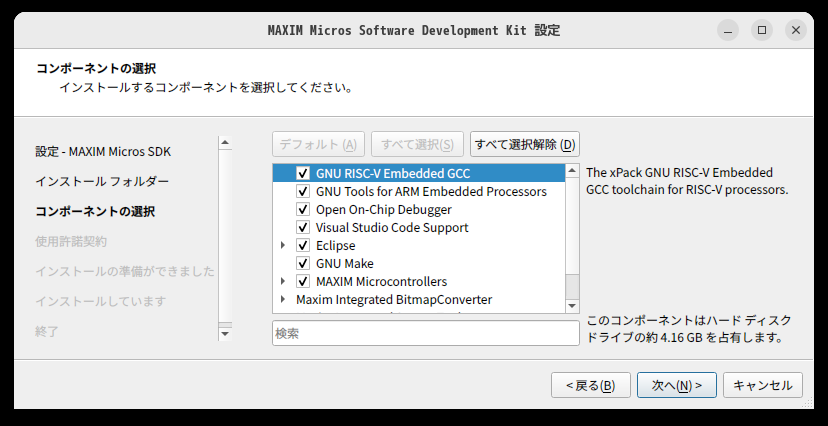Expand the MAXIM Microcontrollers tree node
This screenshot has height=426, width=828.
(x=283, y=281)
